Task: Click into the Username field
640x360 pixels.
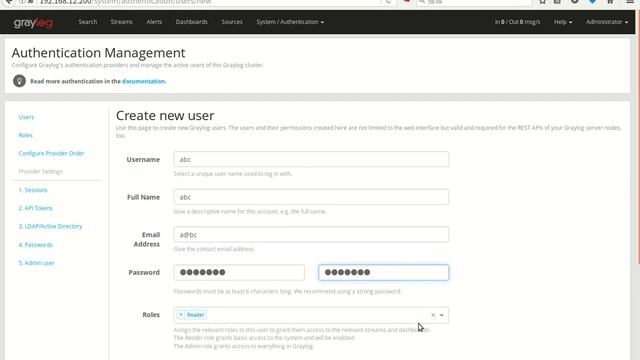Action: pos(311,159)
